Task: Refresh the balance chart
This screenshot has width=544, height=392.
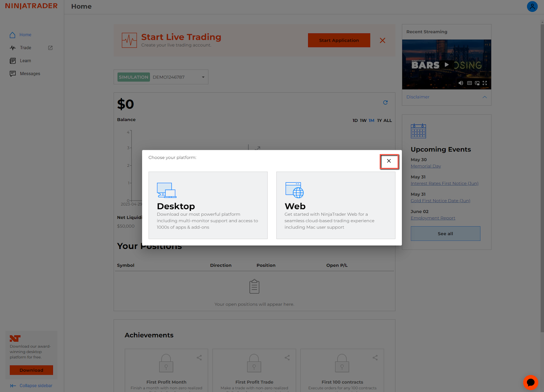Action: [385, 103]
